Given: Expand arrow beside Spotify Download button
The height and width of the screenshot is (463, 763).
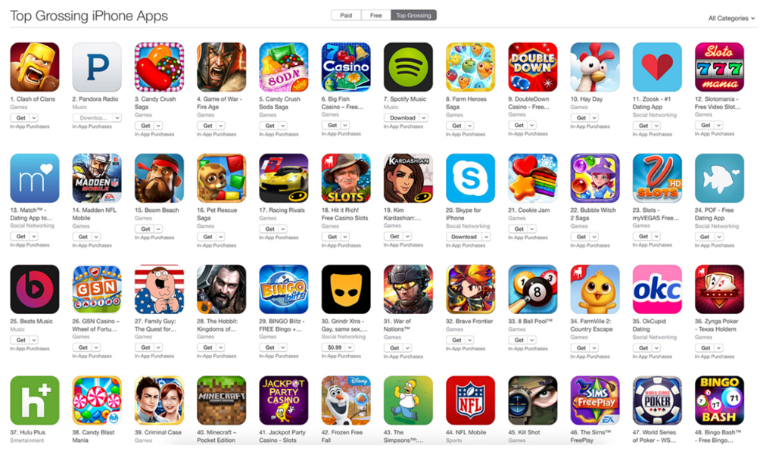Looking at the screenshot, I should (424, 118).
